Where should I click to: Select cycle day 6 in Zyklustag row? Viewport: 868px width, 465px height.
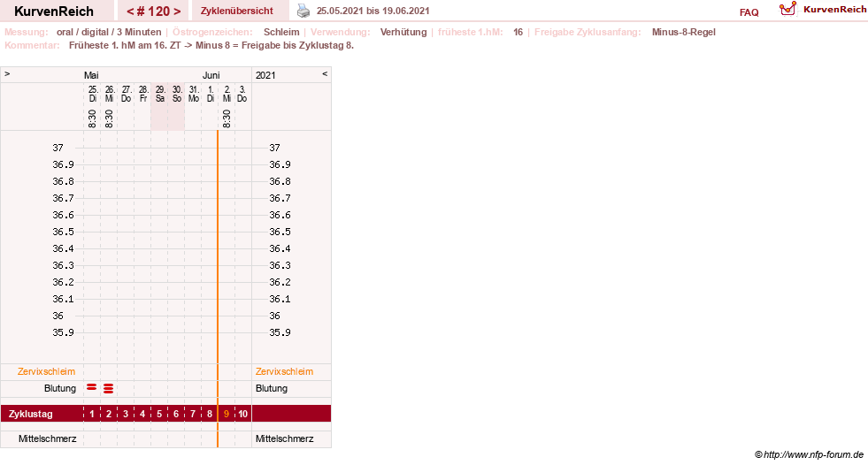tap(176, 414)
